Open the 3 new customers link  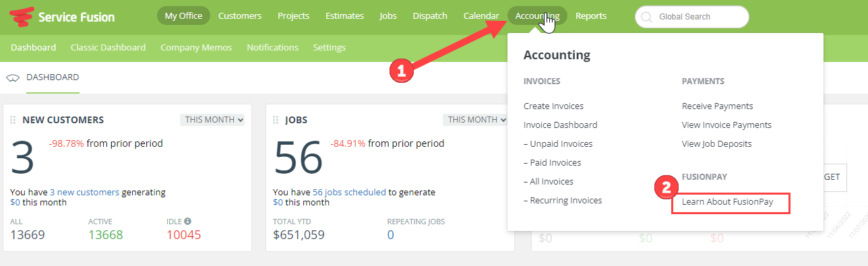(x=84, y=193)
